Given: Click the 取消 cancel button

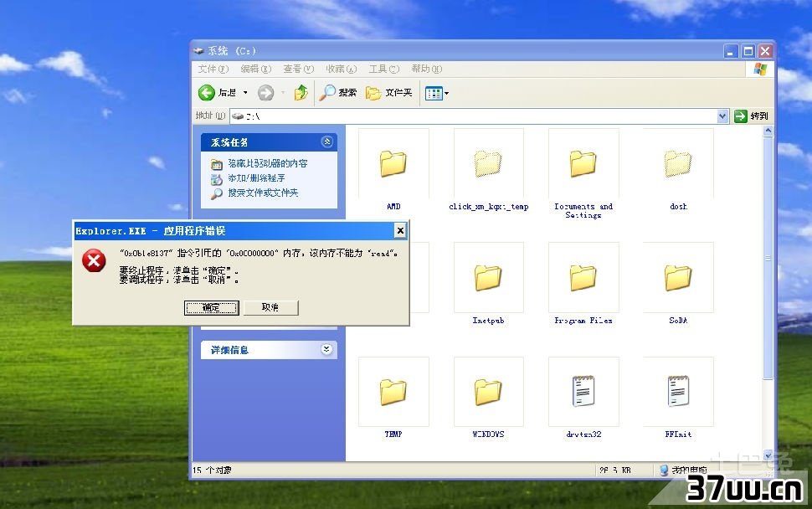Looking at the screenshot, I should 271,307.
